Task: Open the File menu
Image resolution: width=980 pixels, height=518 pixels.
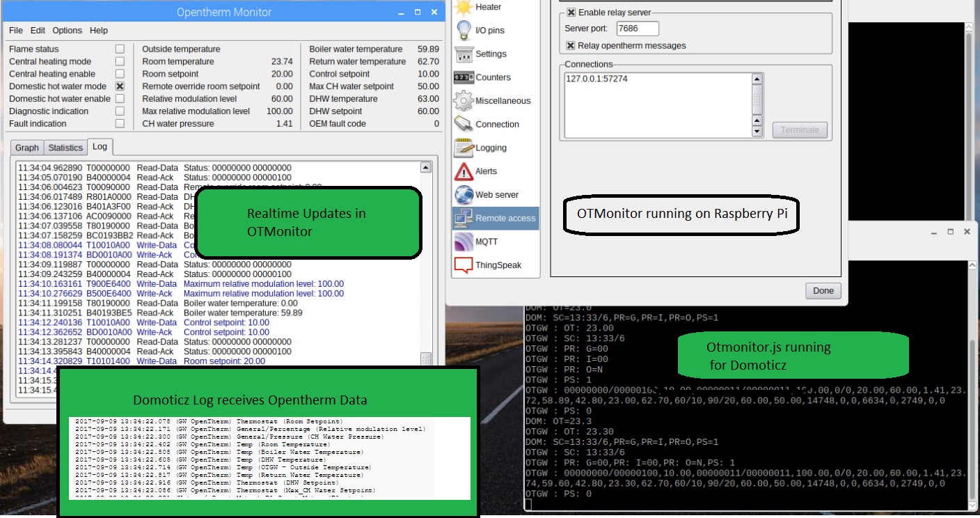Action: click(16, 31)
